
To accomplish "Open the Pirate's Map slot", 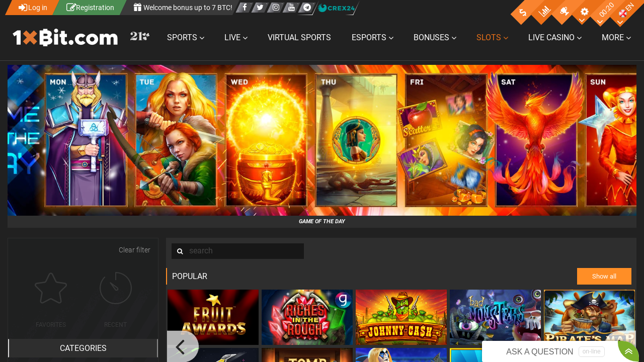I will pos(589,317).
